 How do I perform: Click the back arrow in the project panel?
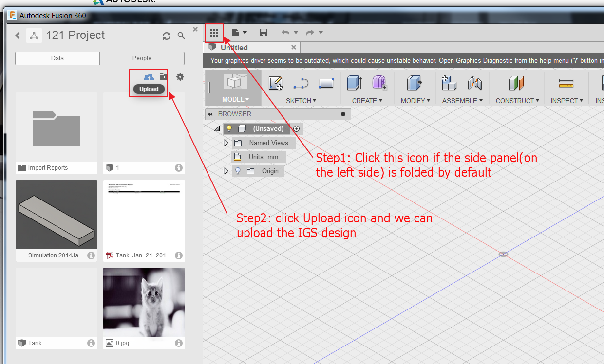[18, 35]
